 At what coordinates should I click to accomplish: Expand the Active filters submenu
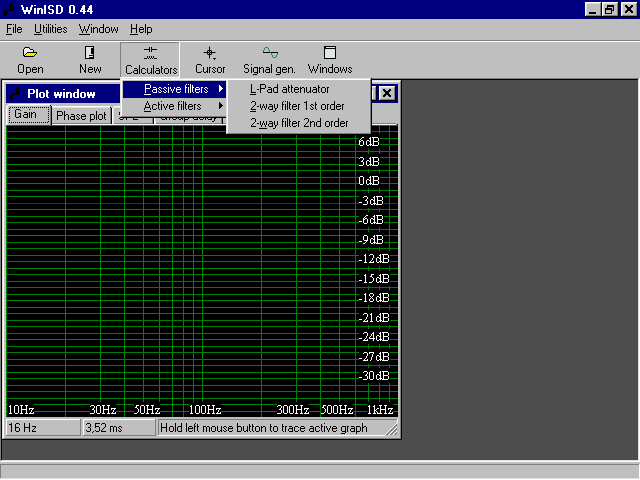(x=174, y=106)
